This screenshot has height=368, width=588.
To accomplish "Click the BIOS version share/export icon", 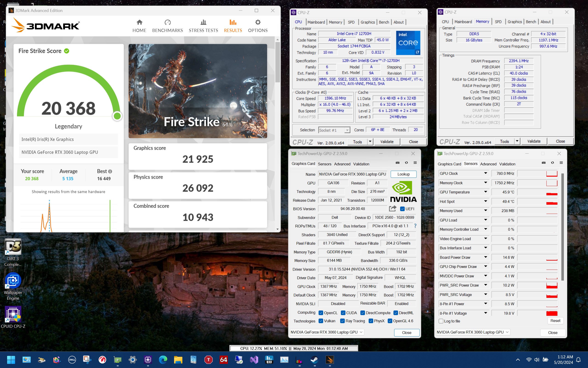I will [x=393, y=209].
